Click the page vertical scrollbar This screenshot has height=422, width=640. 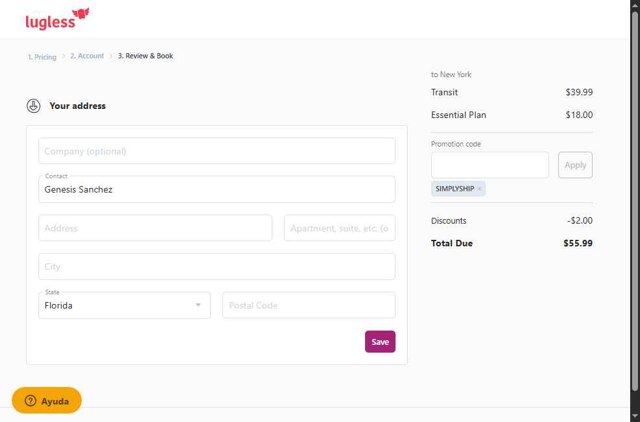tap(635, 200)
